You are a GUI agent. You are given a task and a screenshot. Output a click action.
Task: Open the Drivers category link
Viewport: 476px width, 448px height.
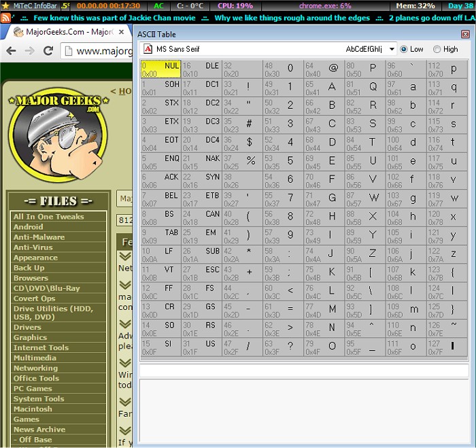[27, 327]
